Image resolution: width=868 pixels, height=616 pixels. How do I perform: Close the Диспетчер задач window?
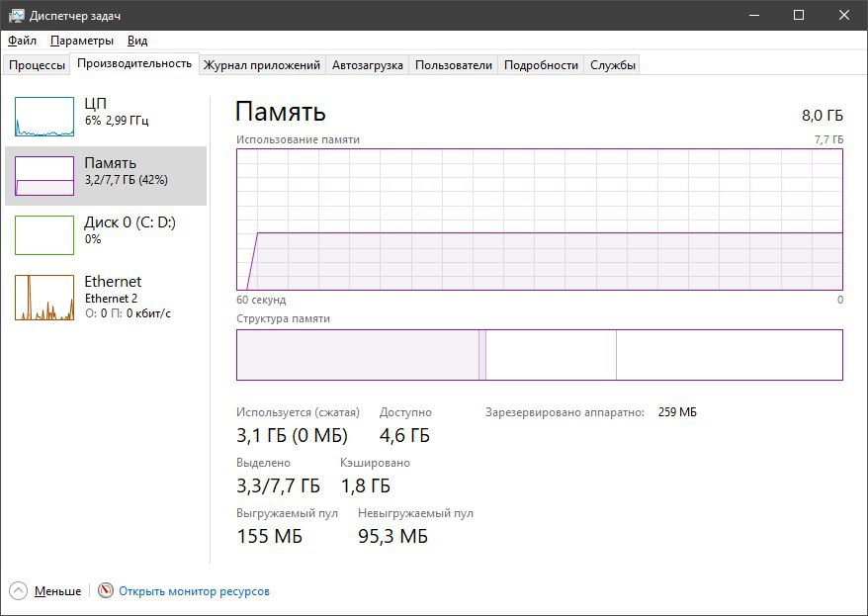pyautogui.click(x=844, y=15)
